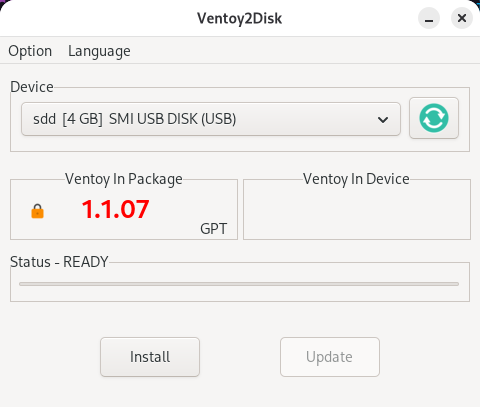Start Ventoy installation with Install button
480x407 pixels.
tap(150, 357)
